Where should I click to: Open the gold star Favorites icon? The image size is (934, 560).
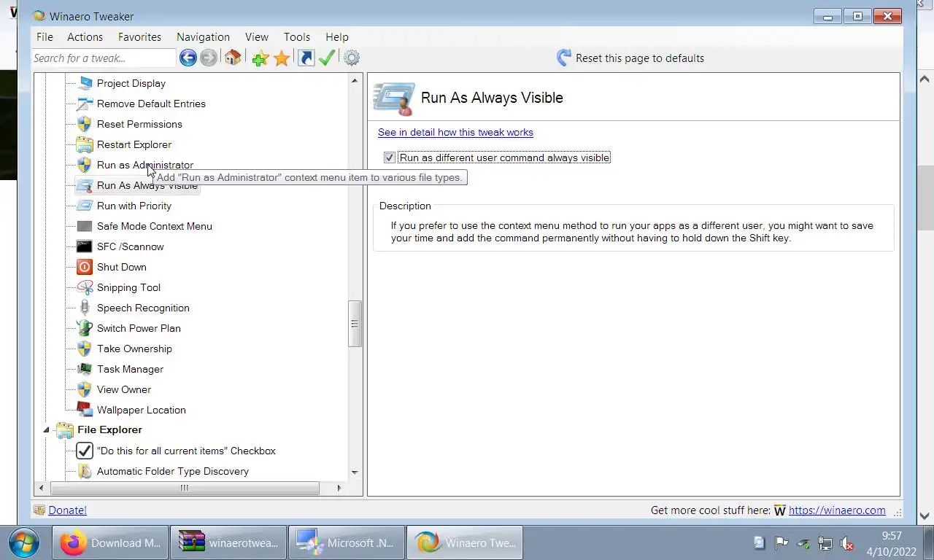pos(282,58)
